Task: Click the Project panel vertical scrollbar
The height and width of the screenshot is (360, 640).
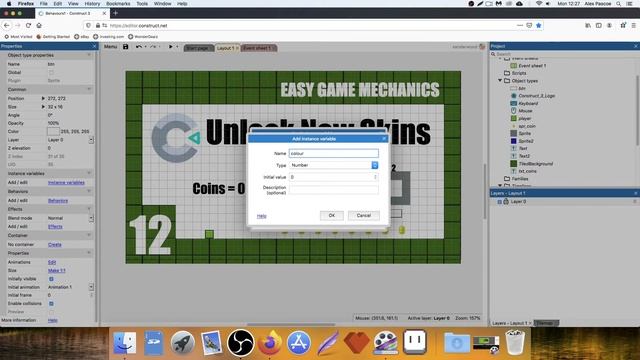Action: (x=637, y=110)
